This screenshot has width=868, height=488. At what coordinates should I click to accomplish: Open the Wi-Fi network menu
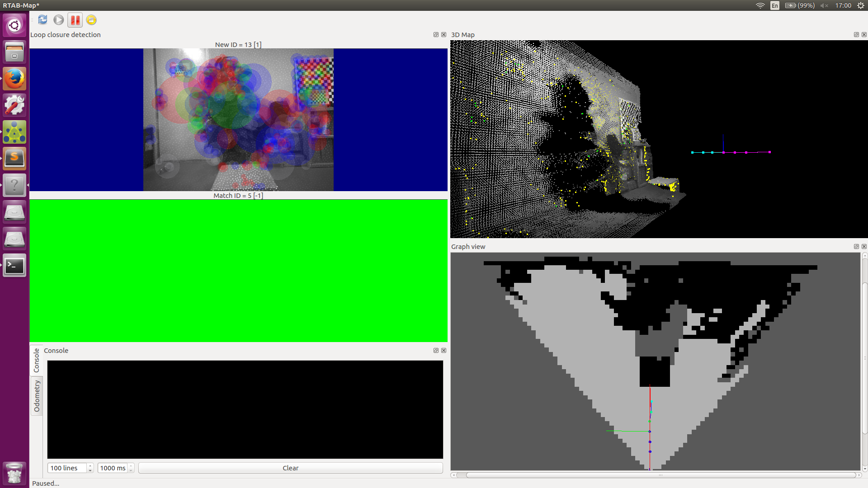(x=760, y=5)
